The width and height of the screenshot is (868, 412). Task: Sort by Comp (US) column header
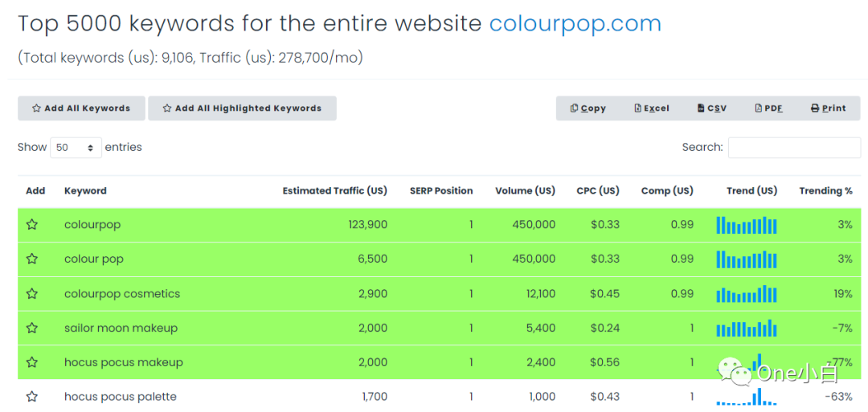pyautogui.click(x=667, y=191)
